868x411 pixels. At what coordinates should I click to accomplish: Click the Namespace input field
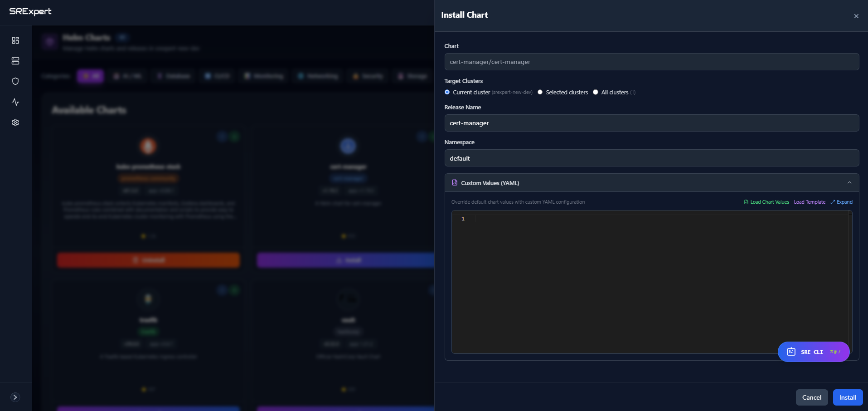click(651, 158)
